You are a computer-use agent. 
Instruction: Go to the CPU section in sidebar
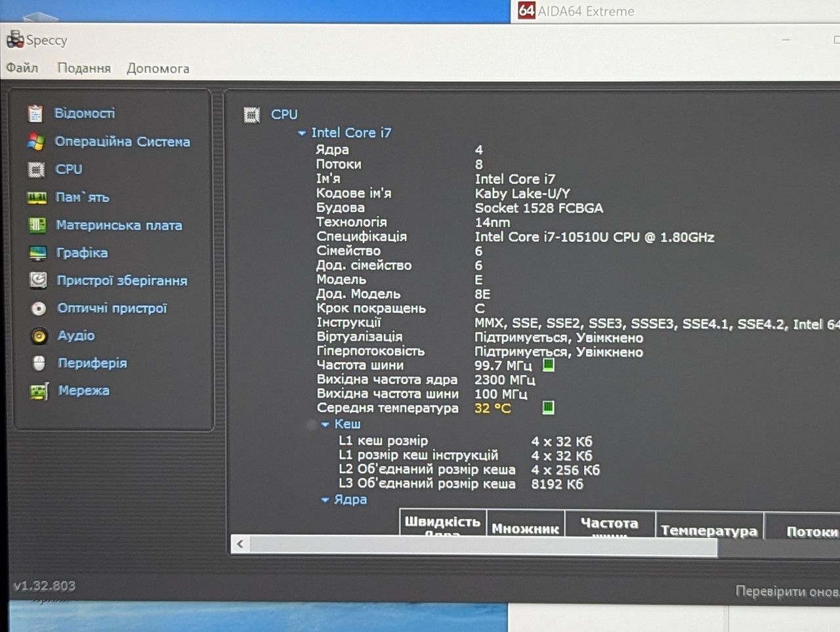(x=69, y=169)
